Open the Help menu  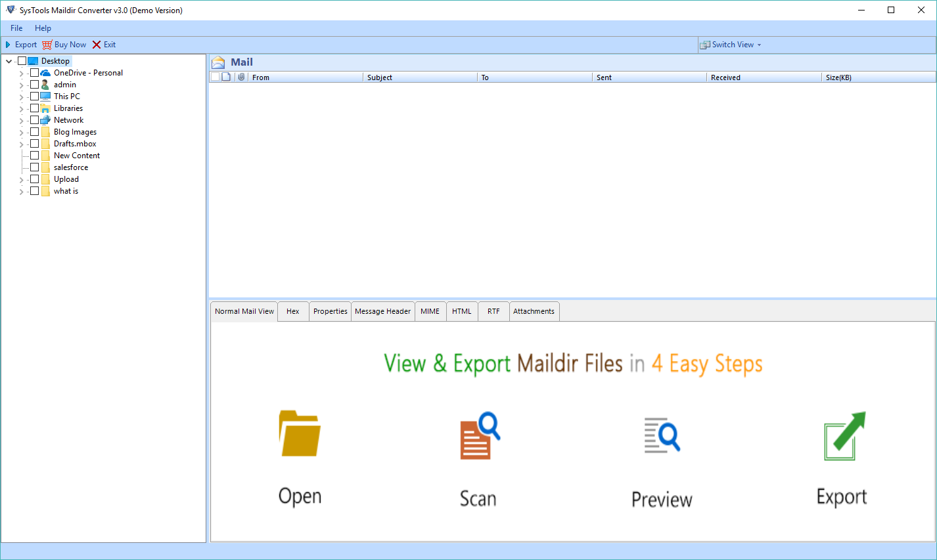(43, 28)
